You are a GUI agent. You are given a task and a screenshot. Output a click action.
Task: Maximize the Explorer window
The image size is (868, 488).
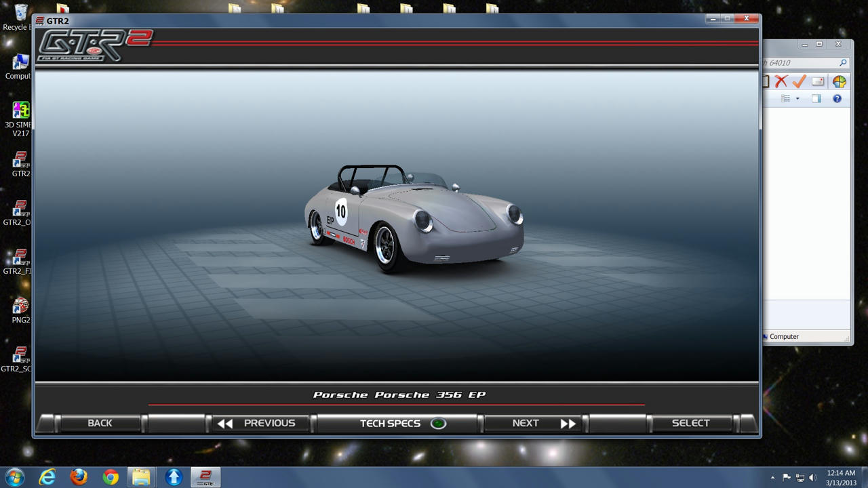[x=819, y=44]
